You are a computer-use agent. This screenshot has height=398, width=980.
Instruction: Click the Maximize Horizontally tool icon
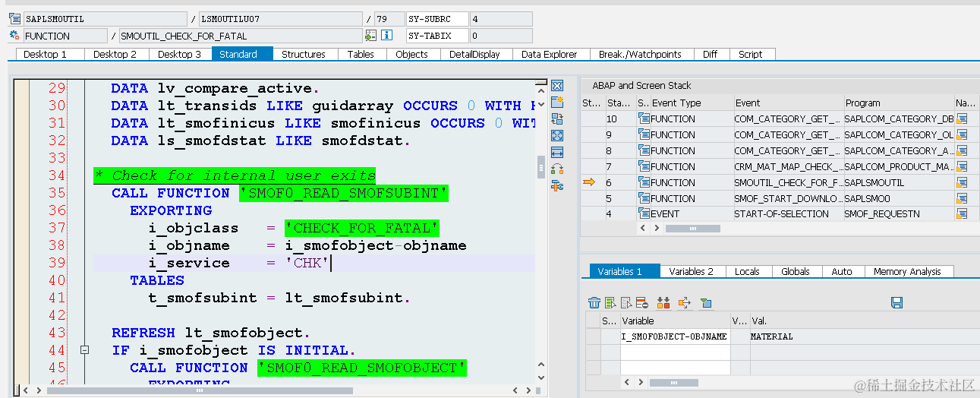[x=556, y=152]
